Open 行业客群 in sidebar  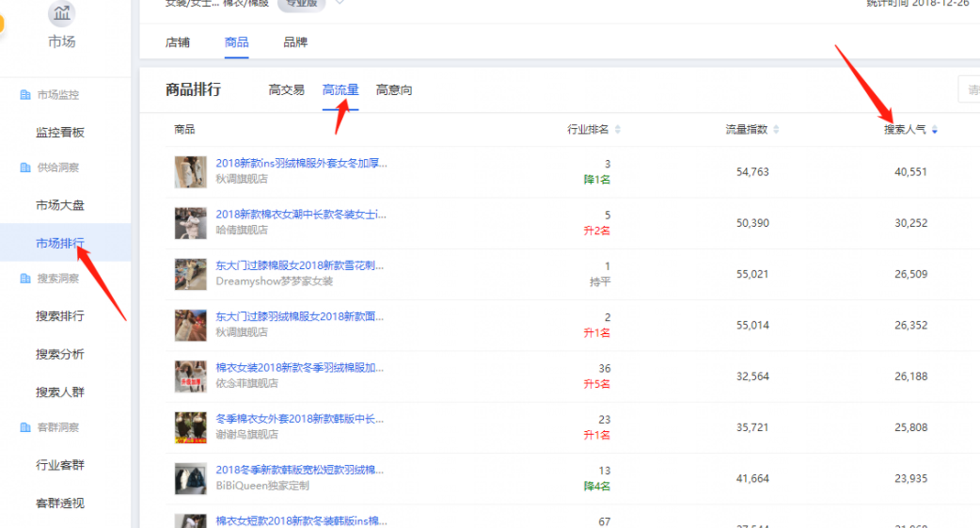click(x=60, y=465)
